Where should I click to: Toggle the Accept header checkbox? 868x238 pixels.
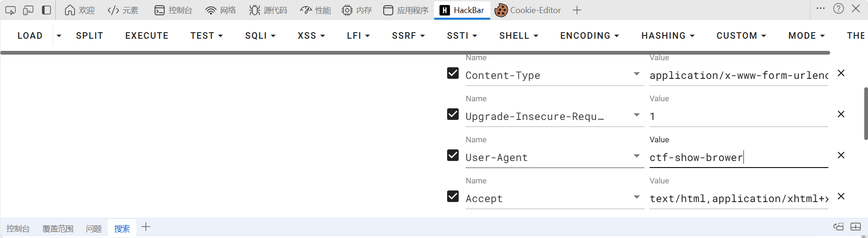click(x=453, y=196)
